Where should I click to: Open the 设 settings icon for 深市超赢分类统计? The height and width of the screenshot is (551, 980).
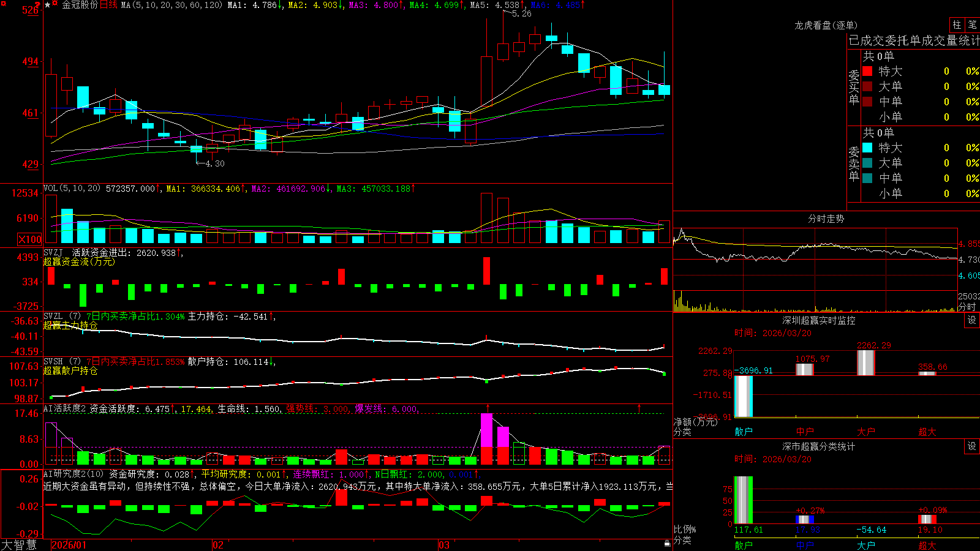pos(972,446)
